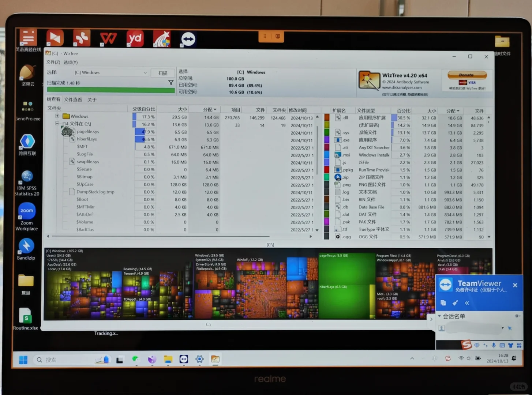Open File Explorer from the taskbar

coord(168,359)
